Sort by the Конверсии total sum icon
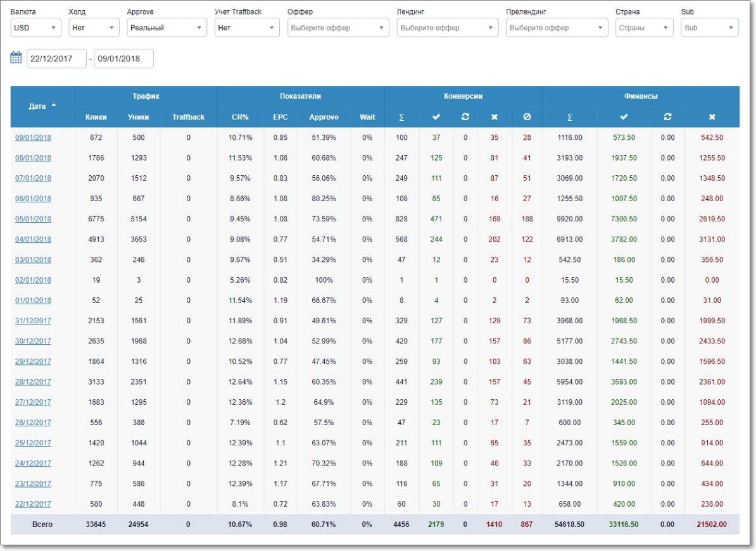Screen dimensions: 756x551 (x=401, y=117)
